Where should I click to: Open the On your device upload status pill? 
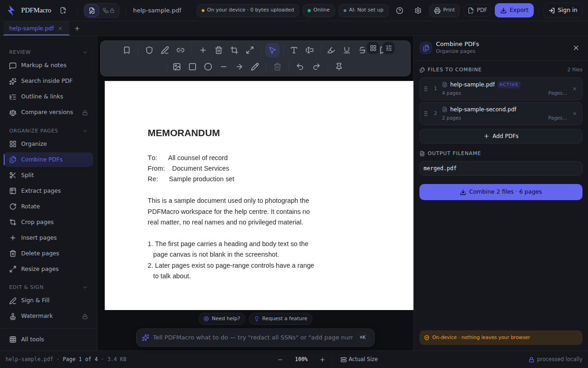point(248,10)
